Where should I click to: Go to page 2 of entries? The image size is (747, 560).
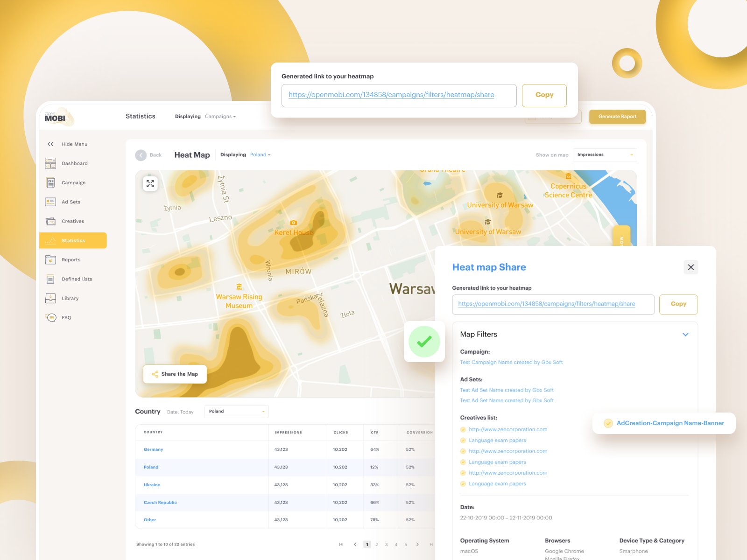pyautogui.click(x=377, y=545)
